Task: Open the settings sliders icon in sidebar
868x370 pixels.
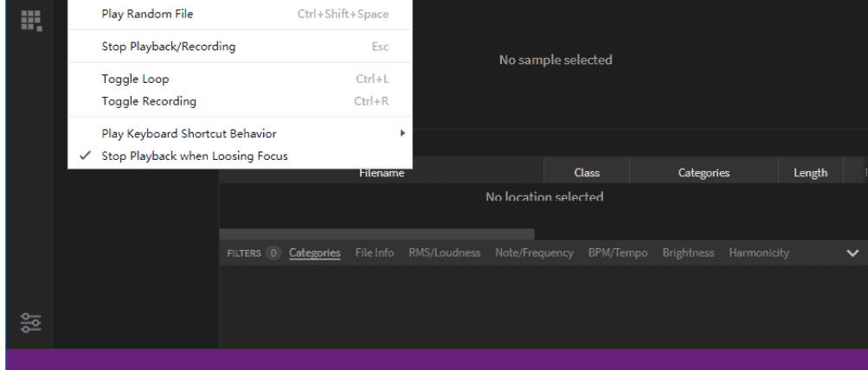Action: tap(30, 322)
